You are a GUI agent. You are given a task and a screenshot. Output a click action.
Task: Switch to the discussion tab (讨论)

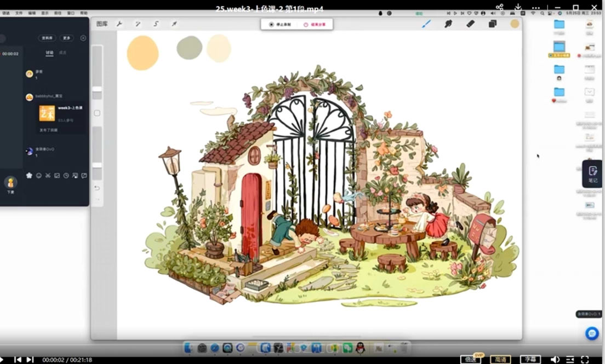[49, 53]
